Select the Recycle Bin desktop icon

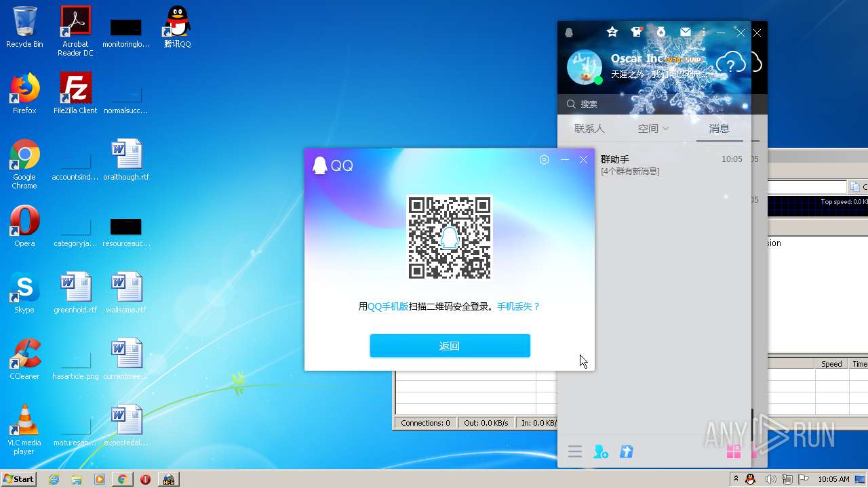coord(24,27)
